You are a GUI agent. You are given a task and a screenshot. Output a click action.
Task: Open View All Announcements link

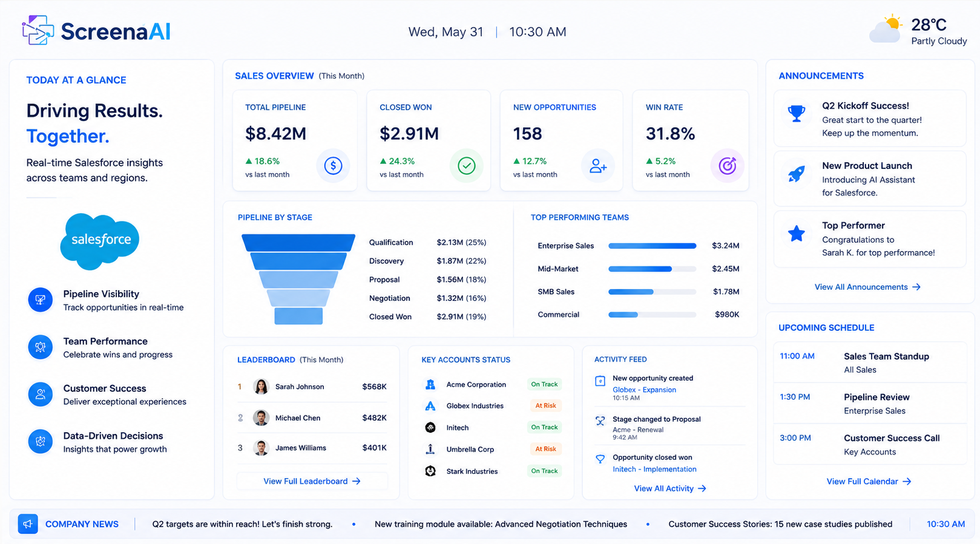tap(867, 287)
